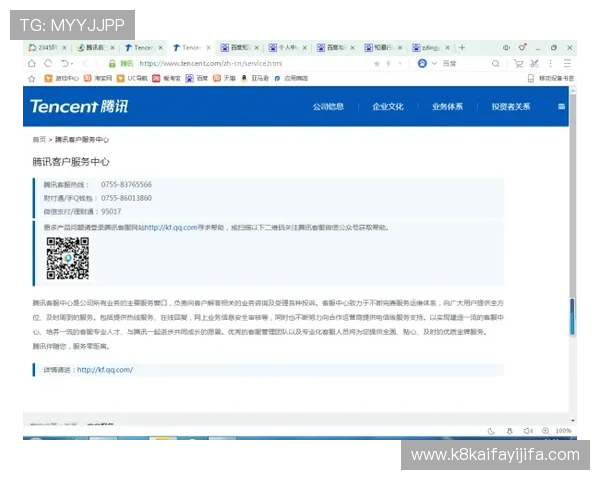
Task: Click the scrollbar down arrow
Action: click(x=573, y=421)
